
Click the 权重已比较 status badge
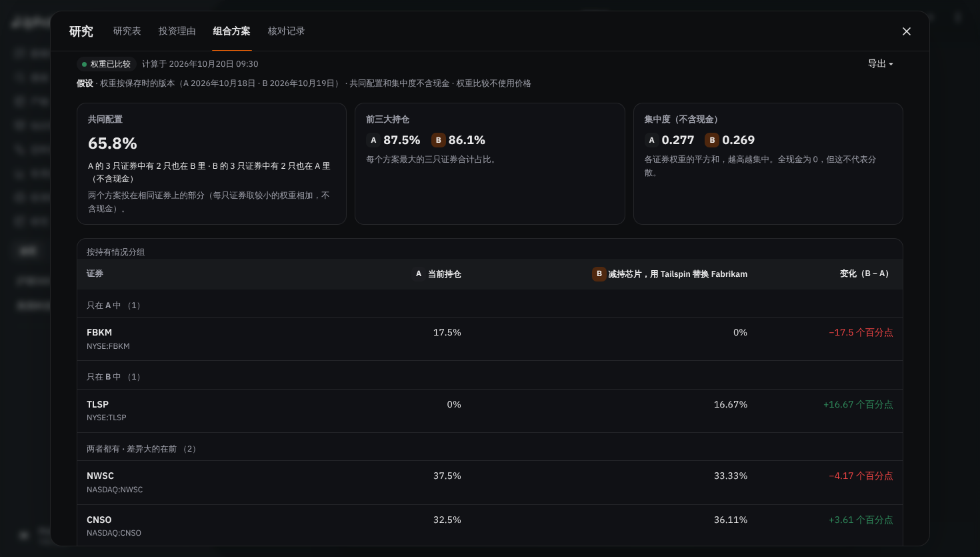point(107,64)
